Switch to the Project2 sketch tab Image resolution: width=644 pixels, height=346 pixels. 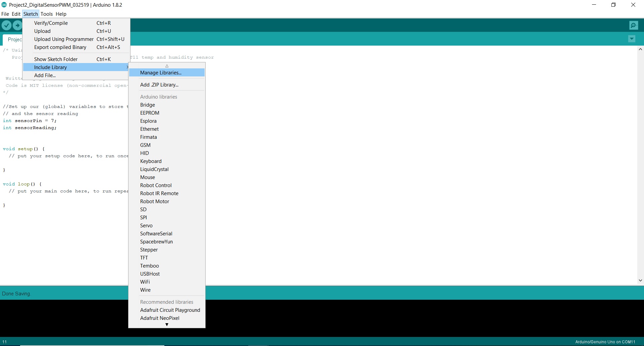point(15,39)
